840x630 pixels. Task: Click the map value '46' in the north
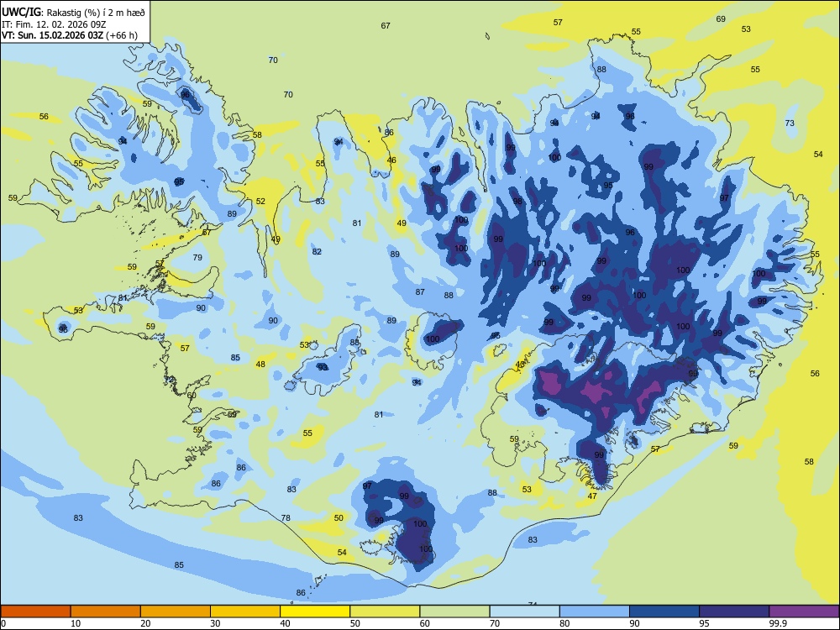pyautogui.click(x=391, y=160)
